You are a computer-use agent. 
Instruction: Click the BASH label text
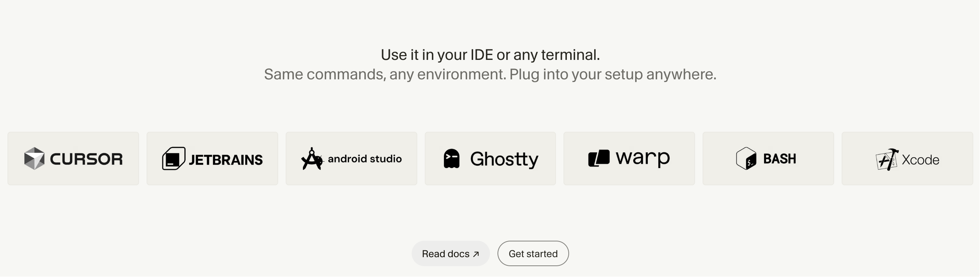pyautogui.click(x=779, y=159)
